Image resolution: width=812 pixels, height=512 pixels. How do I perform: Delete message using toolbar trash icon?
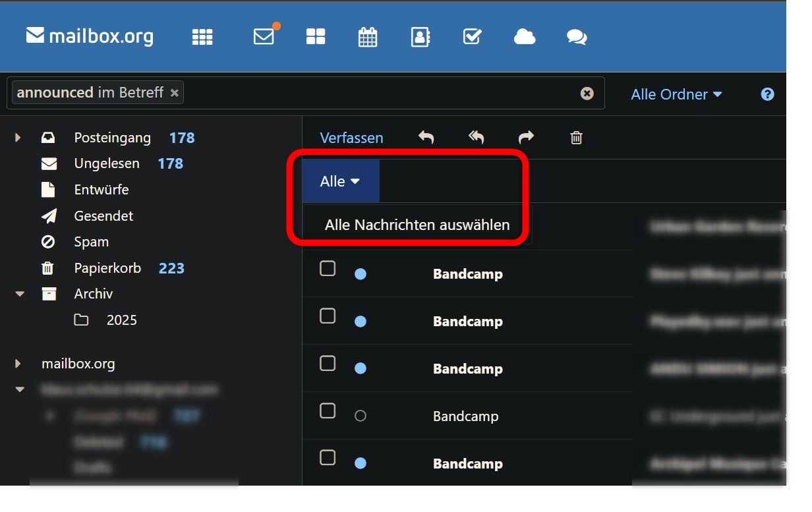pos(576,137)
